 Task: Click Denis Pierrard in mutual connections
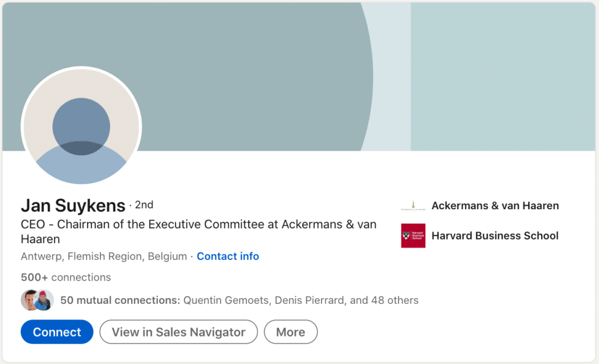tap(309, 300)
